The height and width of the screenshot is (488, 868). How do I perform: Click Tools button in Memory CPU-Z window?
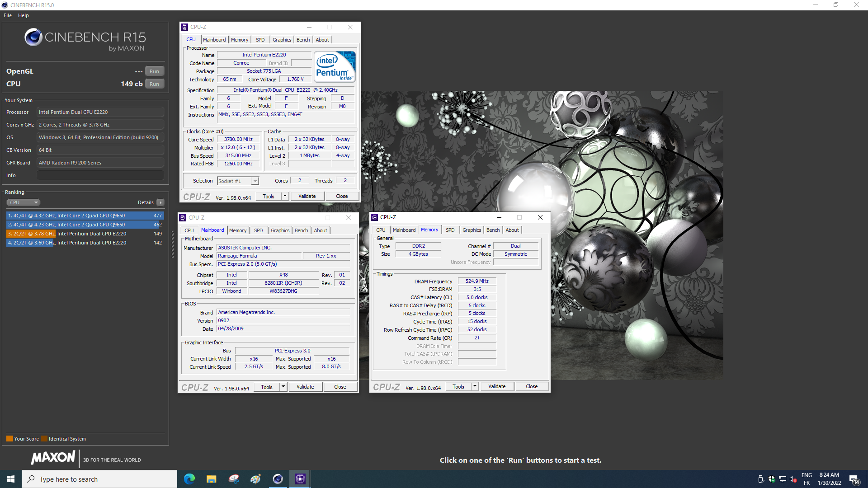pos(458,386)
